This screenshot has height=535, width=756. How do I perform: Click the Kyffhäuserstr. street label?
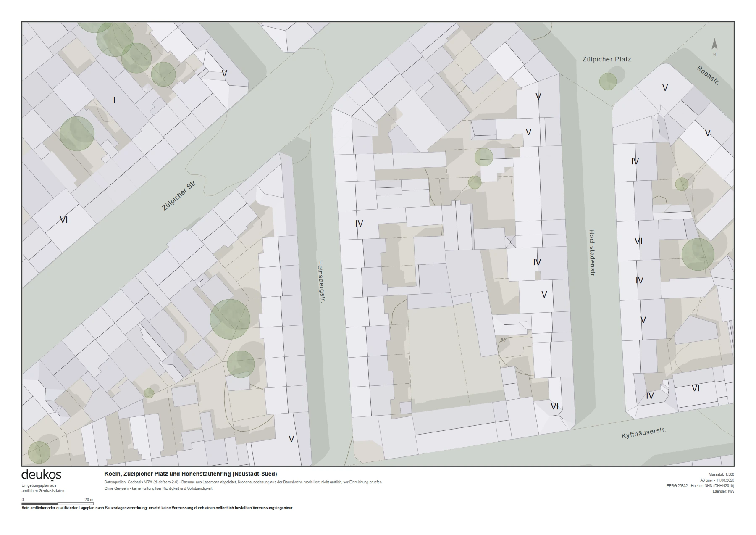pos(644,433)
